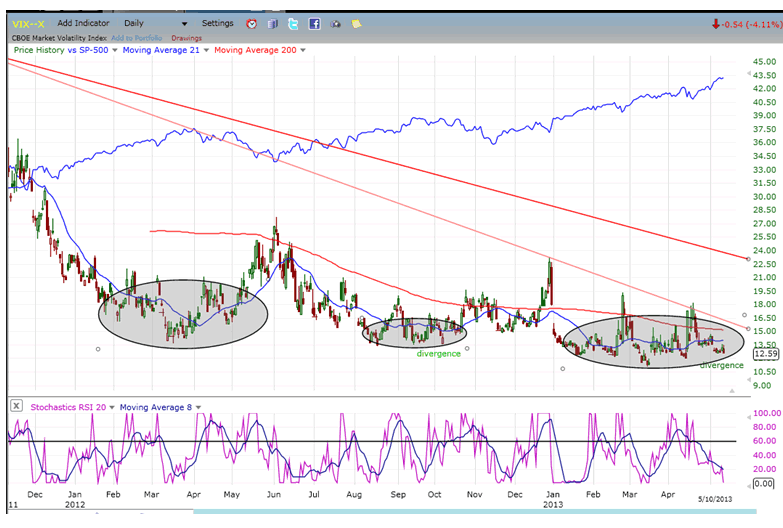Image resolution: width=783 pixels, height=528 pixels.
Task: Open the Daily timeframe dropdown
Action: point(184,23)
